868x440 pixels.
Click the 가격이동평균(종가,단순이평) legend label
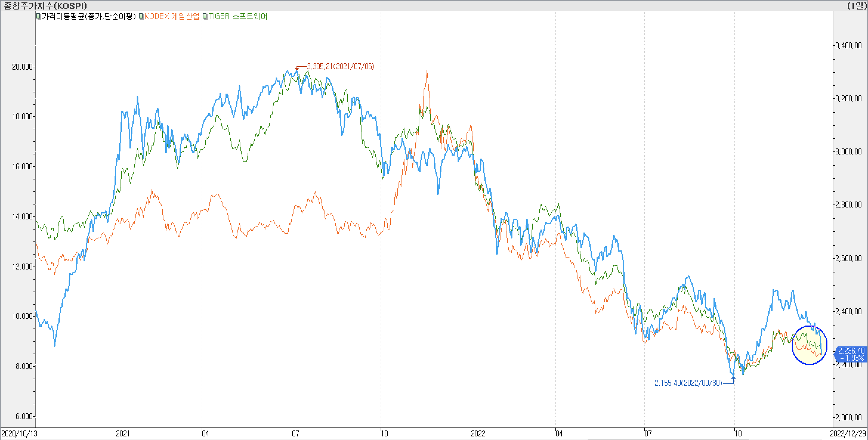89,16
